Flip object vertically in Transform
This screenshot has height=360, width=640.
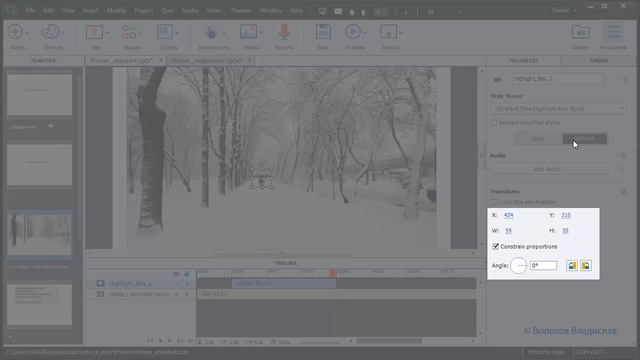(x=586, y=266)
